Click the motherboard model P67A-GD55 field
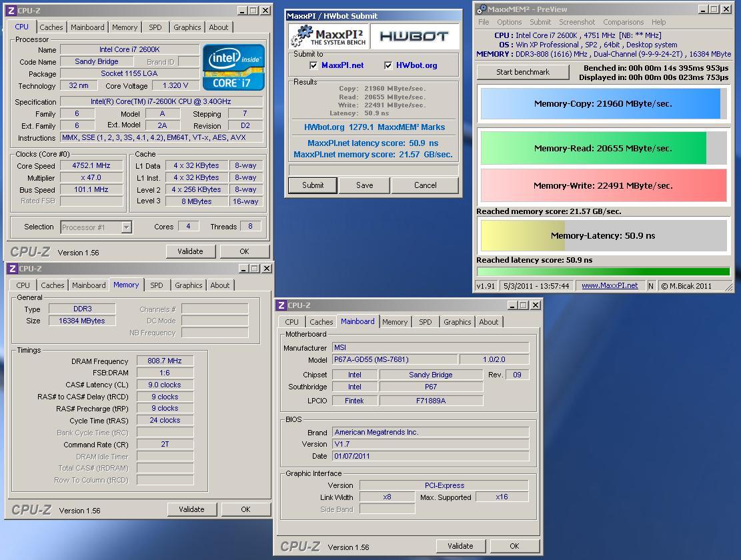This screenshot has width=741, height=560. tap(395, 359)
